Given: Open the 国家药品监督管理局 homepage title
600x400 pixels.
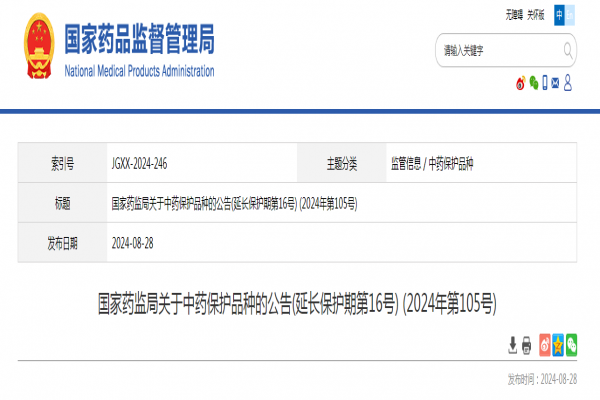Looking at the screenshot, I should pos(139,39).
